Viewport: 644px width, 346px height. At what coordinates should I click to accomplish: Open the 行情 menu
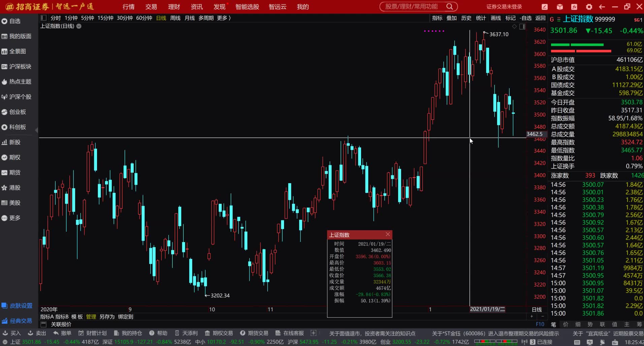(128, 7)
